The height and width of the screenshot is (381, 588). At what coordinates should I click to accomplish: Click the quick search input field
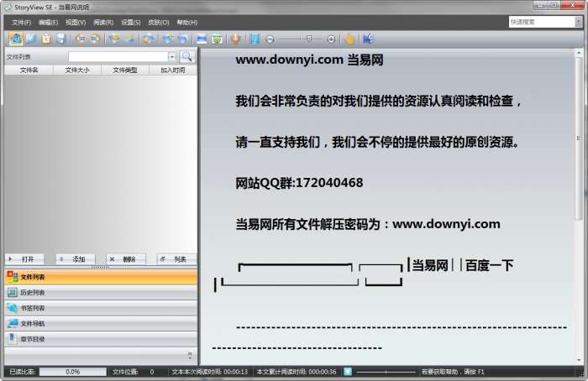(542, 22)
